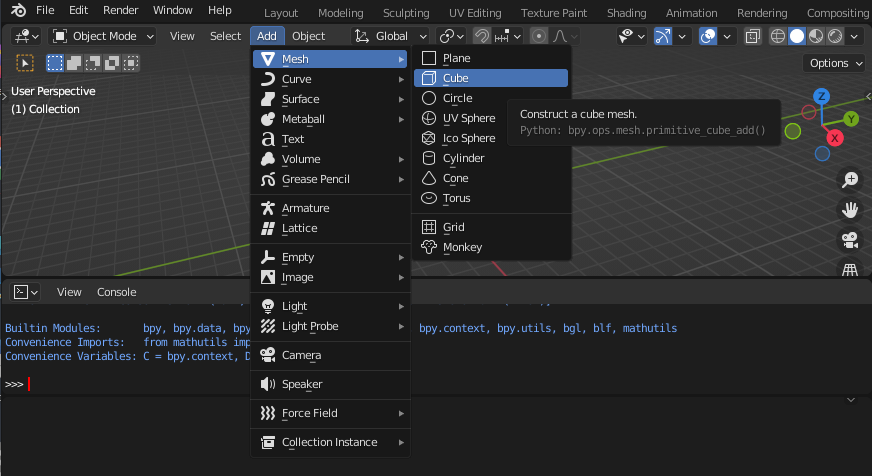
Task: Click the red X axis gizmo ball
Action: pos(837,137)
